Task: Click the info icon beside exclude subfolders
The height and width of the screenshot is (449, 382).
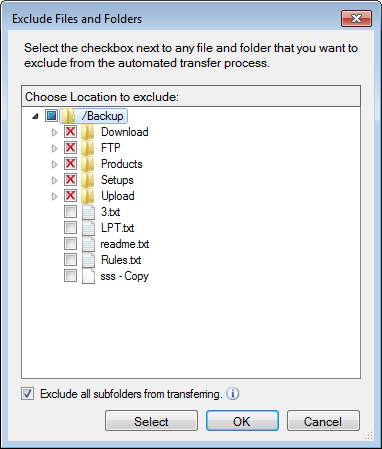Action: coord(233,394)
